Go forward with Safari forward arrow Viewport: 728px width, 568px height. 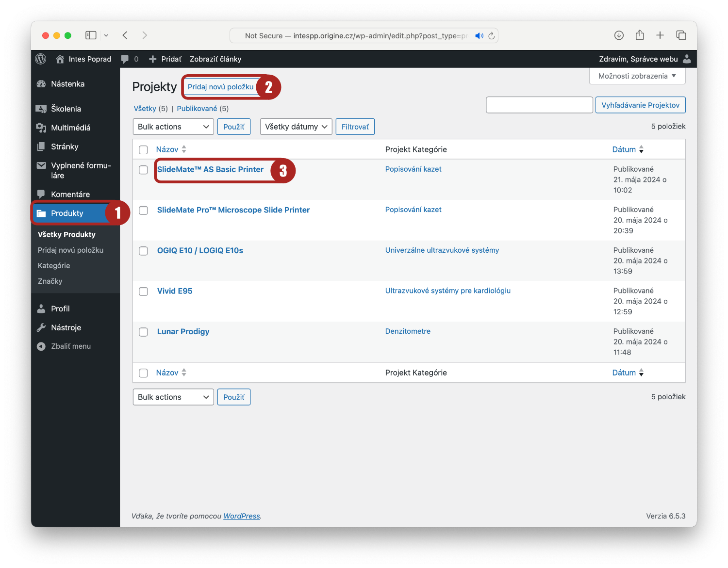(145, 35)
